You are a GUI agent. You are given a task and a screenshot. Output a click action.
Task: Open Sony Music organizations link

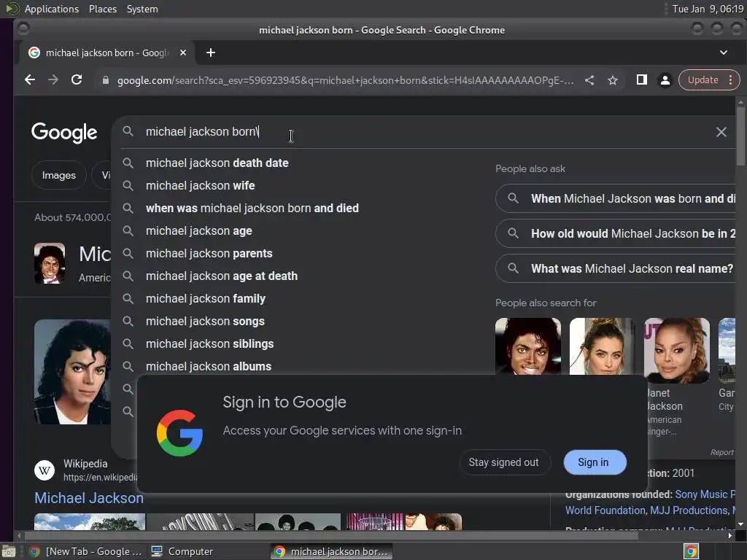705,494
